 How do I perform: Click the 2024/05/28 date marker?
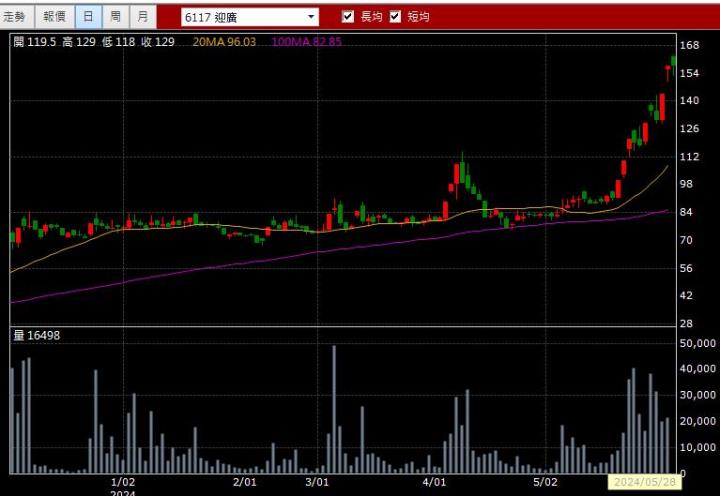(642, 482)
